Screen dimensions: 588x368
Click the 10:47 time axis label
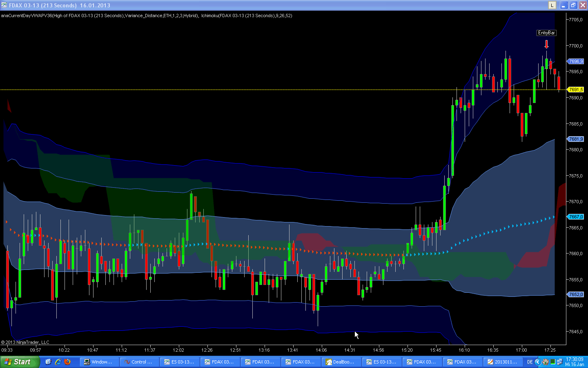(x=93, y=350)
